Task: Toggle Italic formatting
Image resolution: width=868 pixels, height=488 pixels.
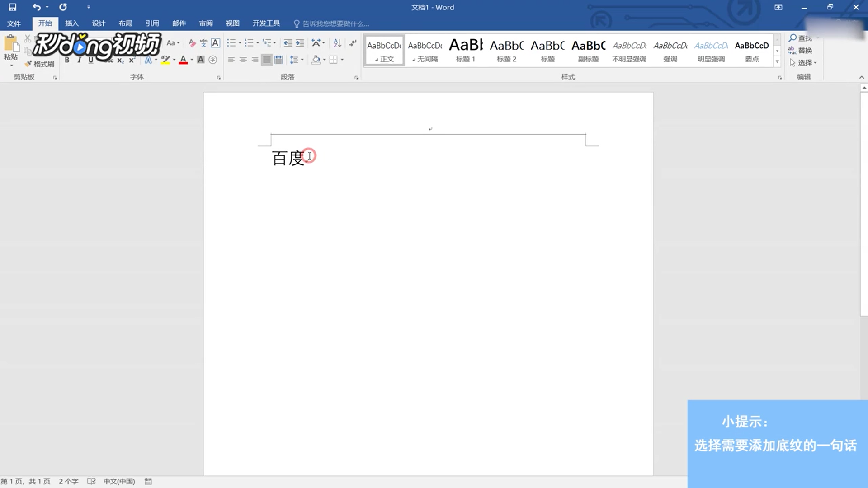Action: pyautogui.click(x=79, y=60)
